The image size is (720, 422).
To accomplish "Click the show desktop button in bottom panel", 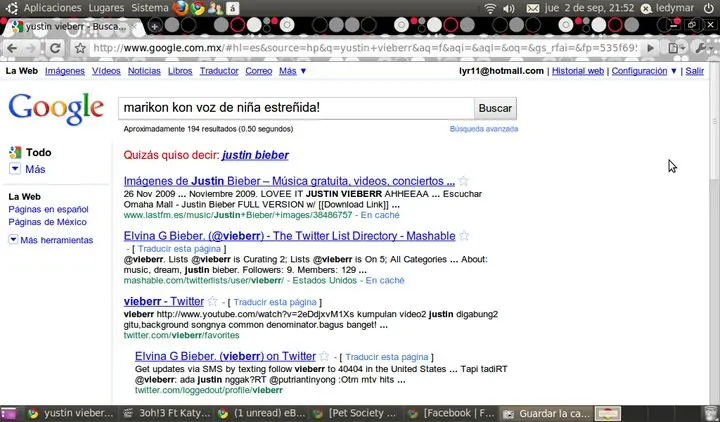I will (9, 413).
